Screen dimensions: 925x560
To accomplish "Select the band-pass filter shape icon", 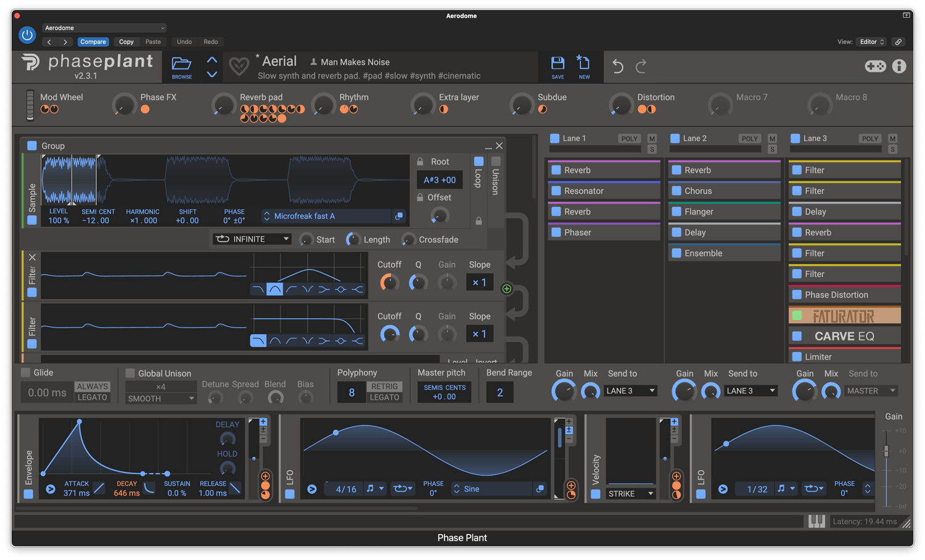I will (x=274, y=289).
